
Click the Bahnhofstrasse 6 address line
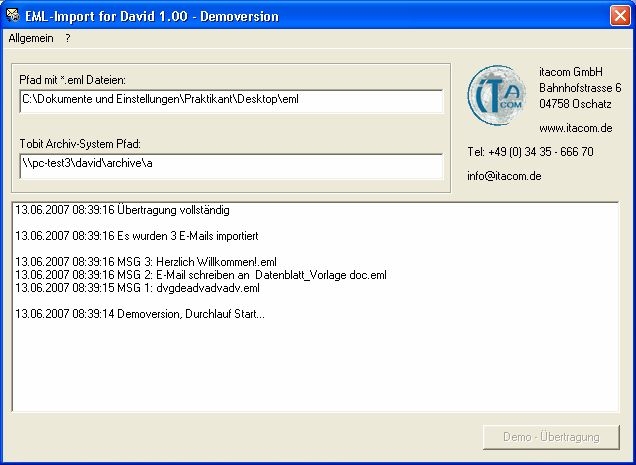pyautogui.click(x=580, y=88)
